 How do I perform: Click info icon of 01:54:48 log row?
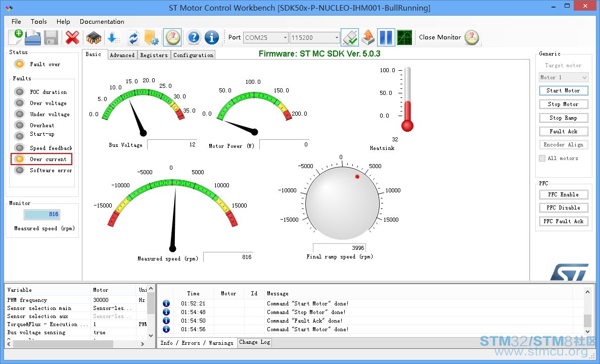point(166,312)
